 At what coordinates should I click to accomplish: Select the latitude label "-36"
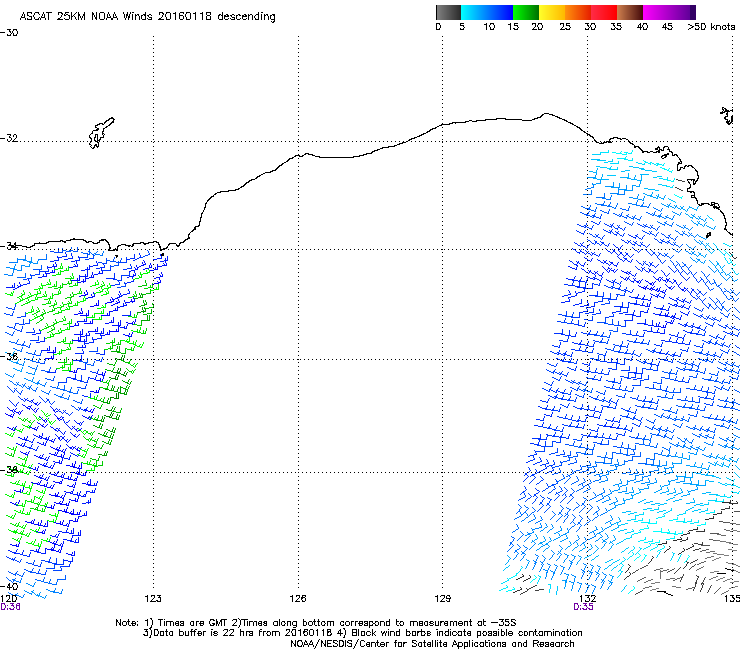(9, 356)
